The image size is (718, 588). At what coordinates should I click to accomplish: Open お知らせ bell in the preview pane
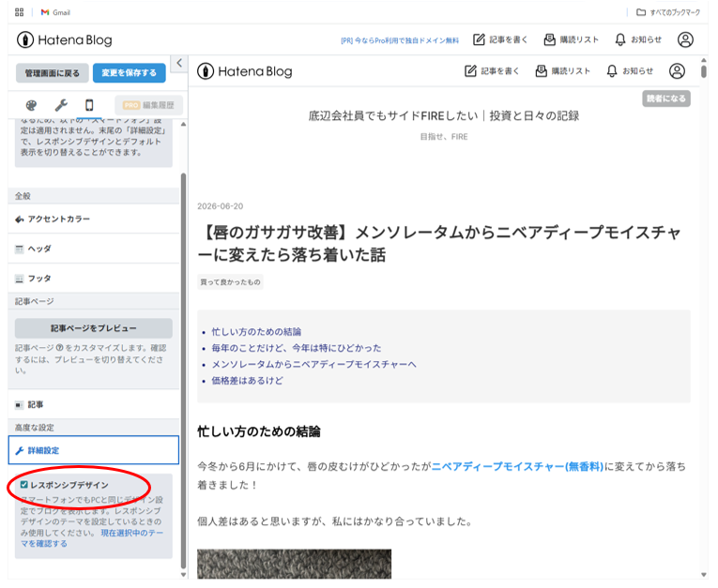coord(630,71)
